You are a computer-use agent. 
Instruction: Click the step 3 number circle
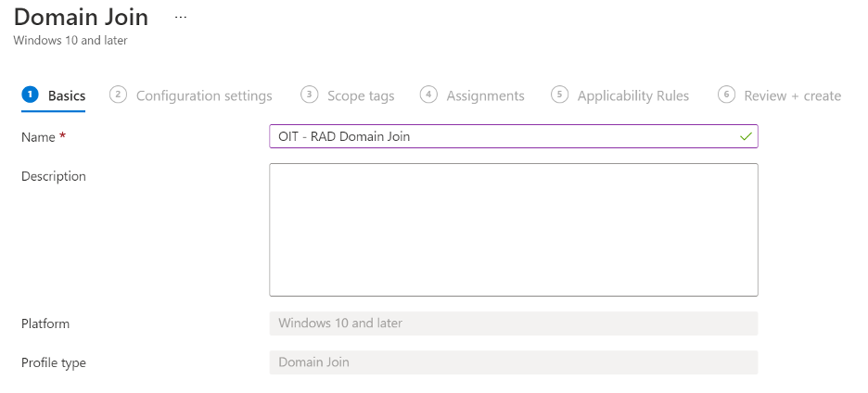310,95
